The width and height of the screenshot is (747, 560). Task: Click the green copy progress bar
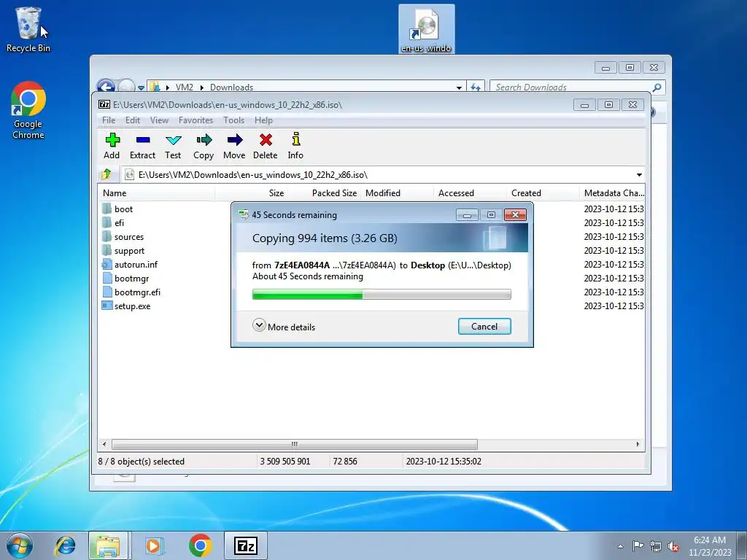pyautogui.click(x=382, y=295)
